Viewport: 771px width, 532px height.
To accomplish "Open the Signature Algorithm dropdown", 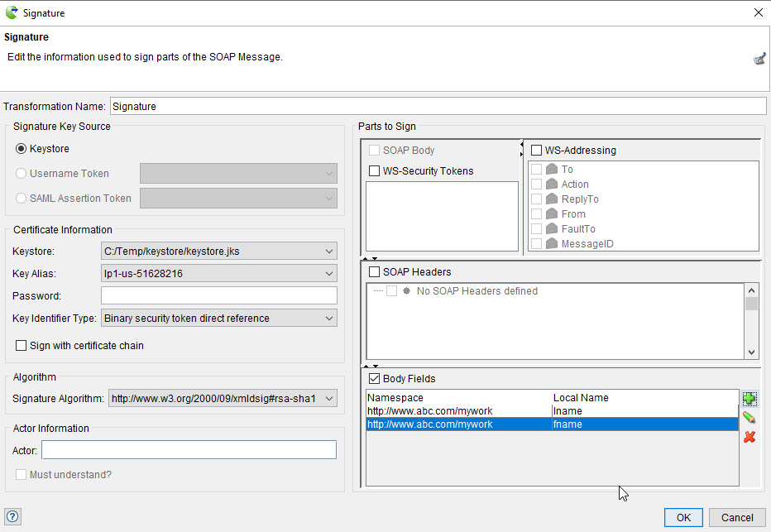I will [329, 399].
